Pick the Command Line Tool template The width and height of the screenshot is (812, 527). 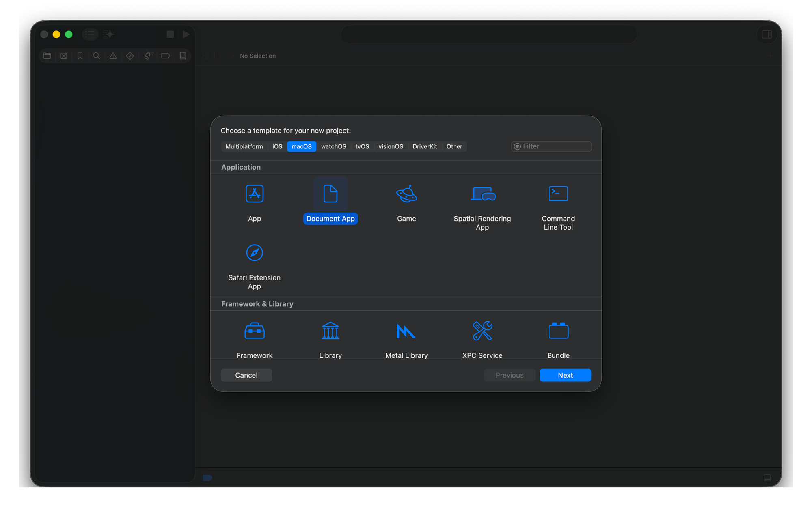click(x=558, y=194)
